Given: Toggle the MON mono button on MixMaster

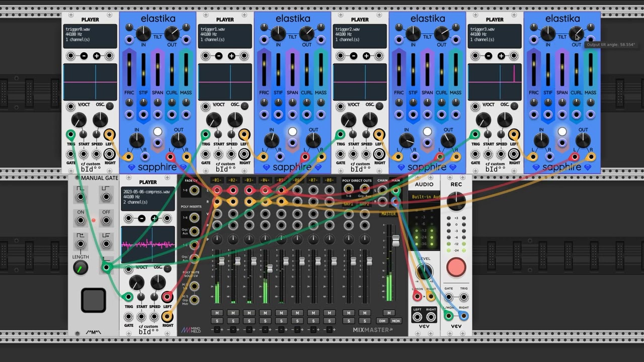Looking at the screenshot, I should pyautogui.click(x=396, y=321).
